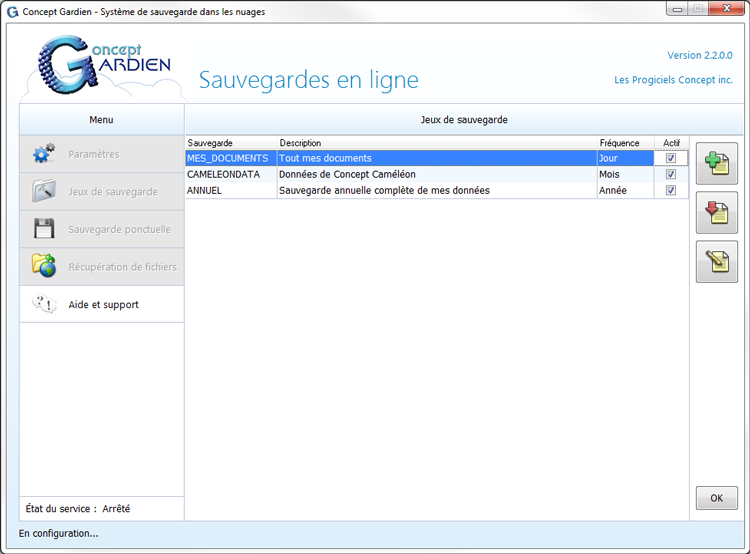Toggle Actif checkbox for CAMELEONDATA row

point(671,174)
